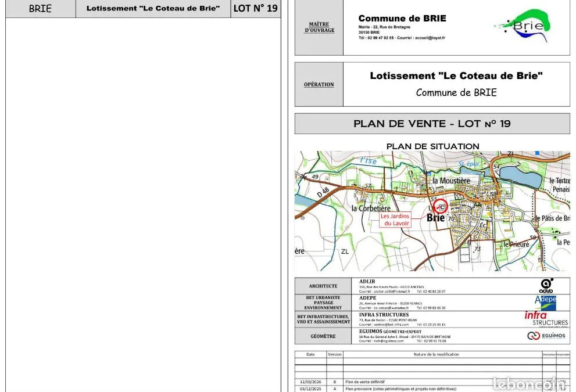
Task: Click the Adepe company logo
Action: tap(546, 303)
